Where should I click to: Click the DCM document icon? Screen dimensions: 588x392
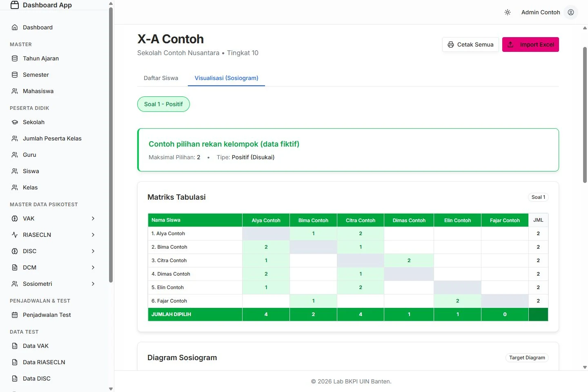[x=15, y=267]
